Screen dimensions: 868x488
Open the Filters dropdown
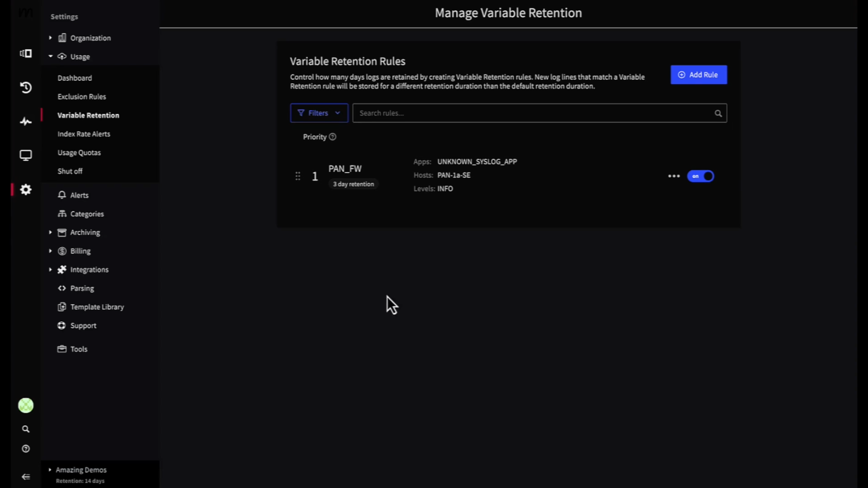click(x=319, y=113)
